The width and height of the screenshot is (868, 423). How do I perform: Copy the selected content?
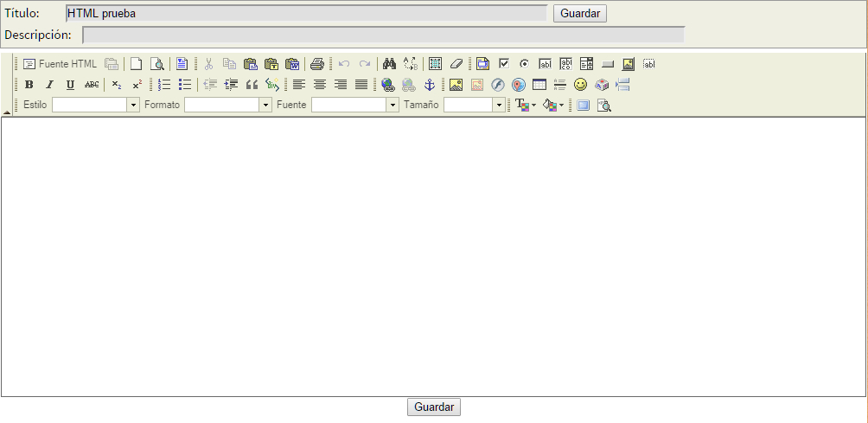click(230, 64)
